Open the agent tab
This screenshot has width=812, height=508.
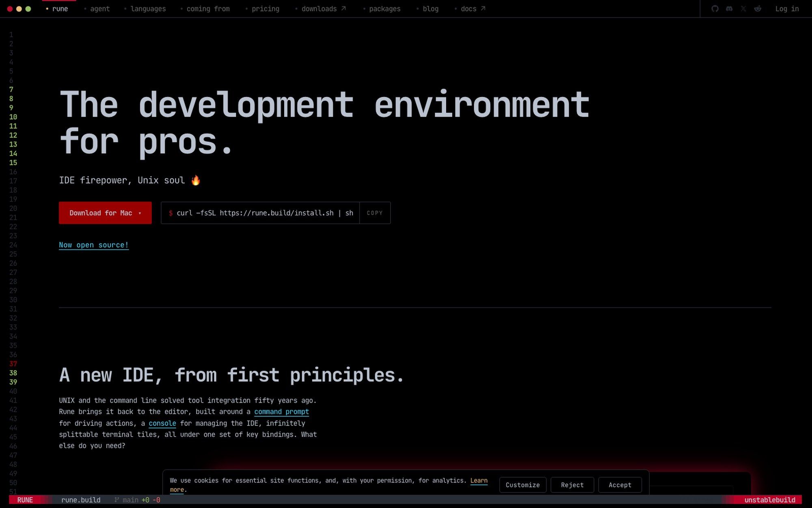pyautogui.click(x=97, y=9)
